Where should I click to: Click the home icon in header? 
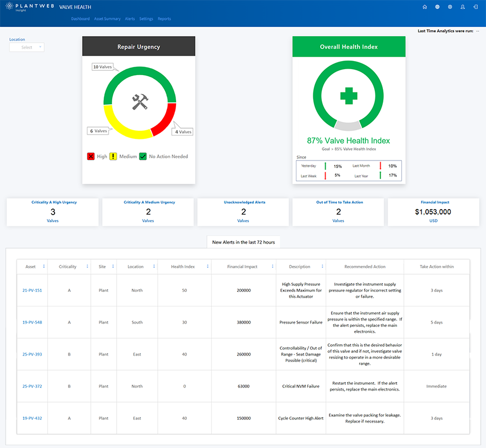pyautogui.click(x=424, y=7)
